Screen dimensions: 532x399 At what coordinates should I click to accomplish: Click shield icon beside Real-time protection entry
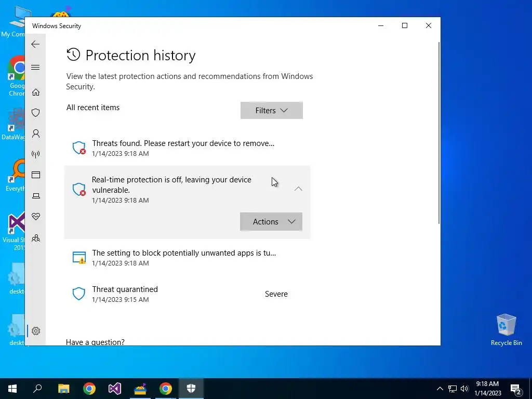79,189
